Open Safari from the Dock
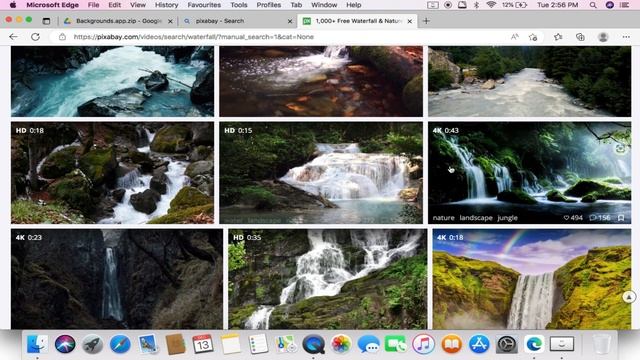640x360 pixels. tap(120, 344)
